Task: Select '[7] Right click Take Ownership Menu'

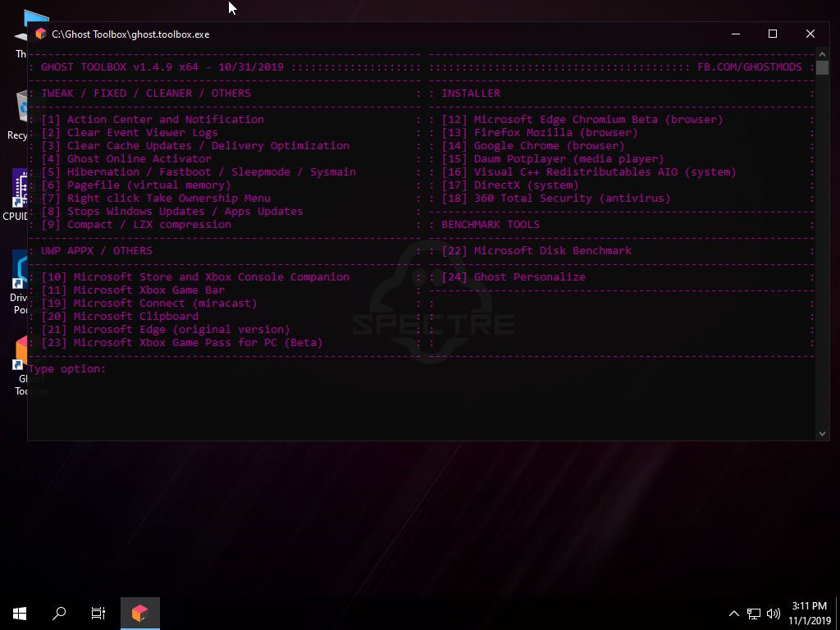Action: 156,199
